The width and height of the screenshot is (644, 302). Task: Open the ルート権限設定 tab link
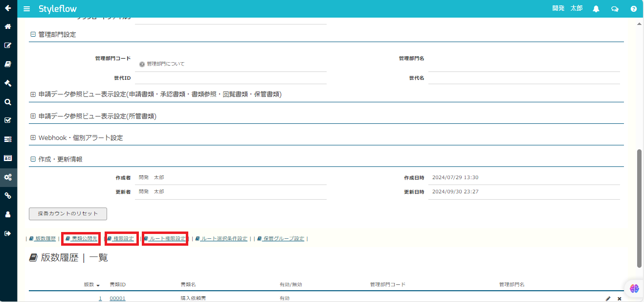coord(165,239)
